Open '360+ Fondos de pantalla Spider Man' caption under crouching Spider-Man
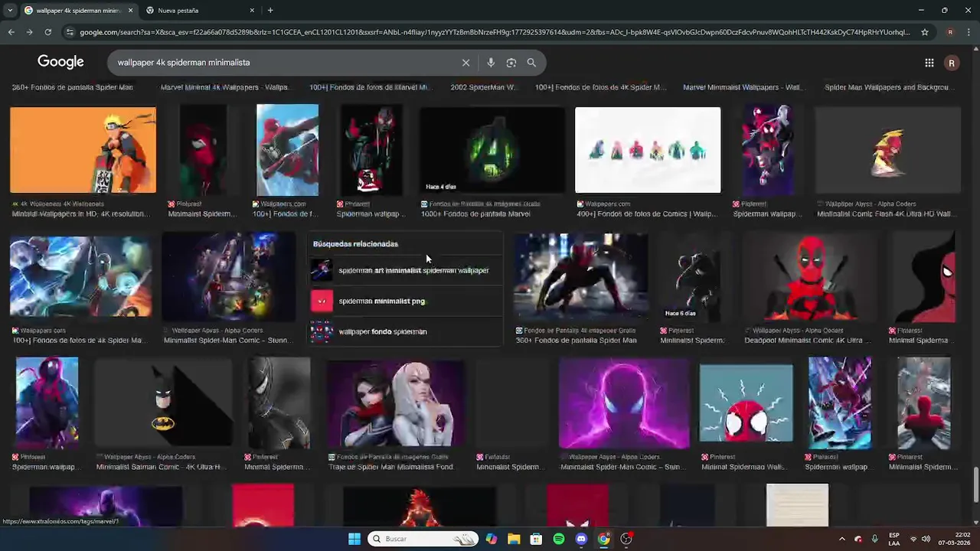The height and width of the screenshot is (551, 980). [x=577, y=341]
